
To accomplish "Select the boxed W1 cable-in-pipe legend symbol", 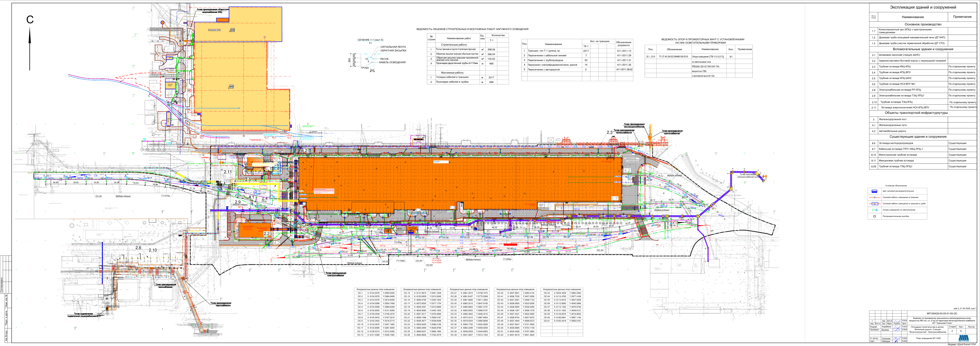I will pos(874,204).
